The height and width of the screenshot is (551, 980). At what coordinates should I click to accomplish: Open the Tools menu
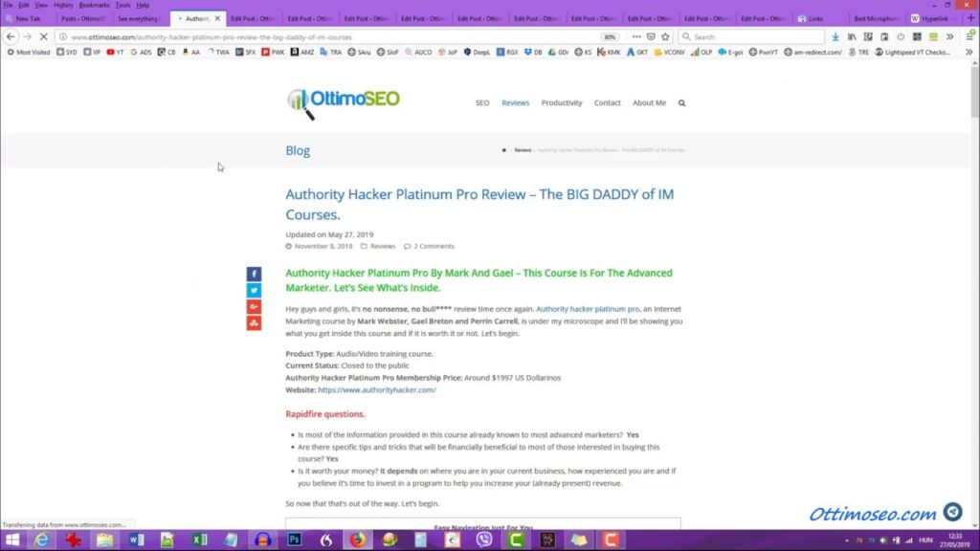122,5
